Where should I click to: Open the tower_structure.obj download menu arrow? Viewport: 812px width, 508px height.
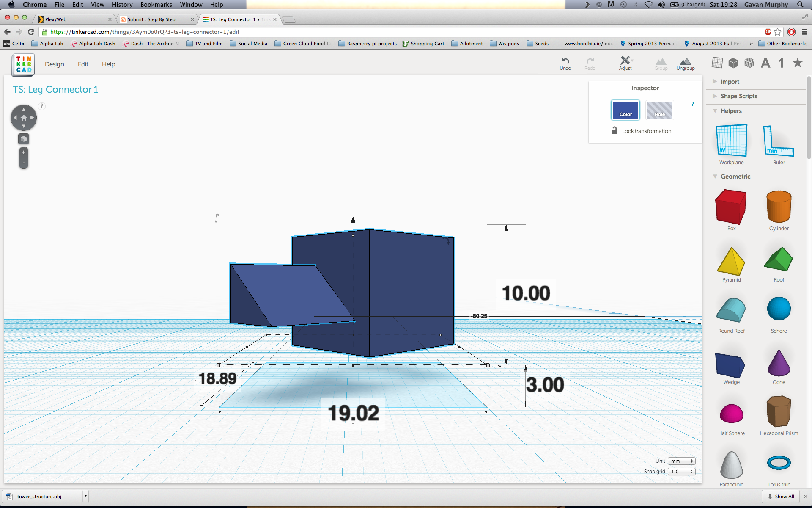85,496
